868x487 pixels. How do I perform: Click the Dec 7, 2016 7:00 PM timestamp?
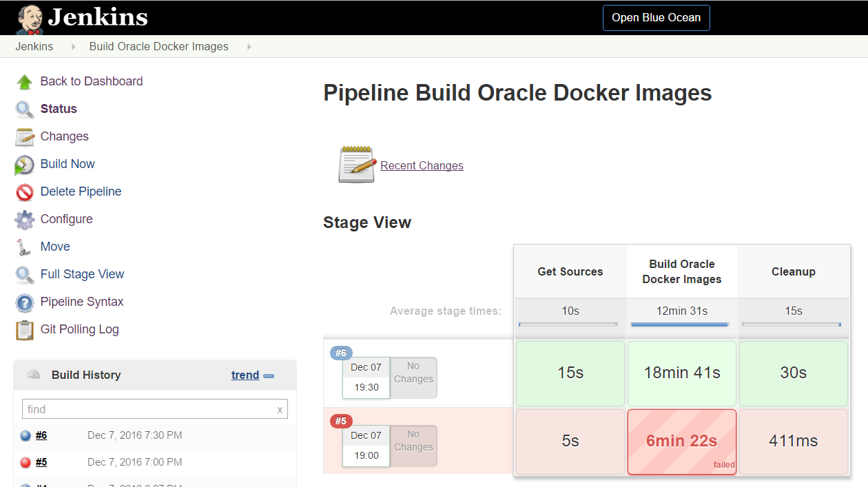coord(135,462)
